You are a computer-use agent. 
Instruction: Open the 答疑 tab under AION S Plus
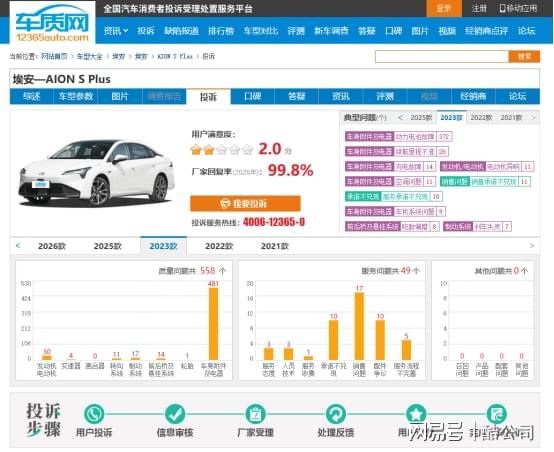[296, 96]
